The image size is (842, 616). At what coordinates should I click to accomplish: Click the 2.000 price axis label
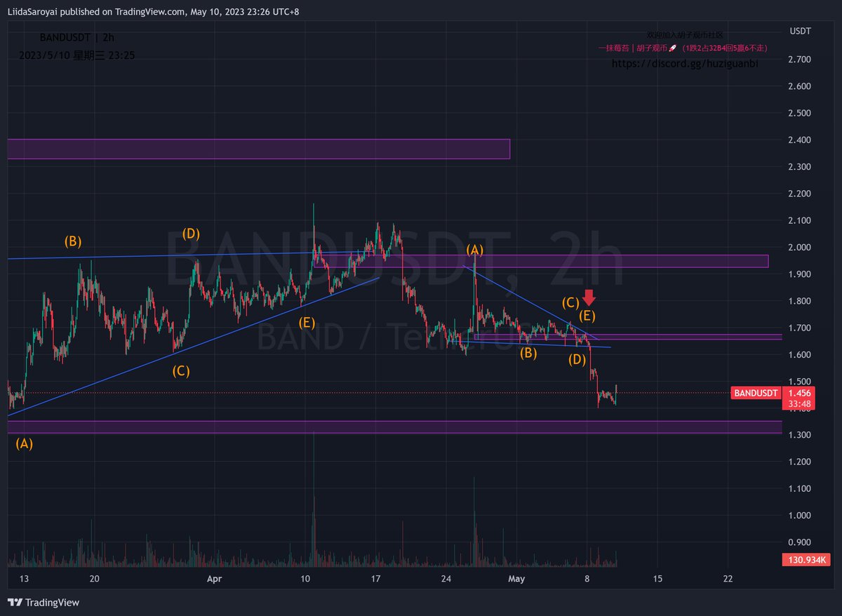(799, 248)
